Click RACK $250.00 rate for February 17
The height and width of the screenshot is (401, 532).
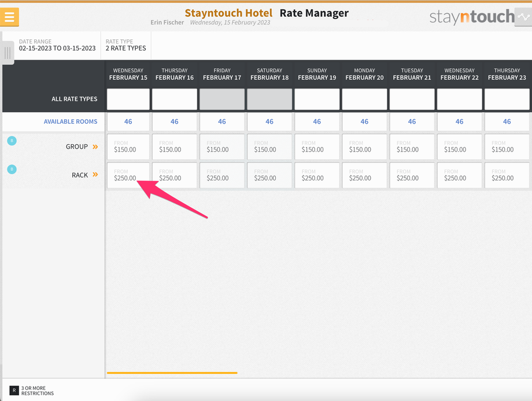pos(222,175)
